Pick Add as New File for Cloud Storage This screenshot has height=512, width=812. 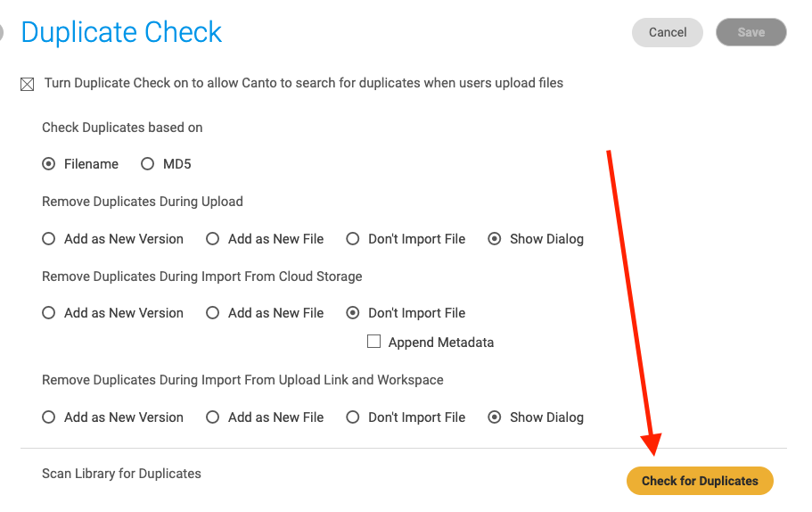click(x=213, y=313)
